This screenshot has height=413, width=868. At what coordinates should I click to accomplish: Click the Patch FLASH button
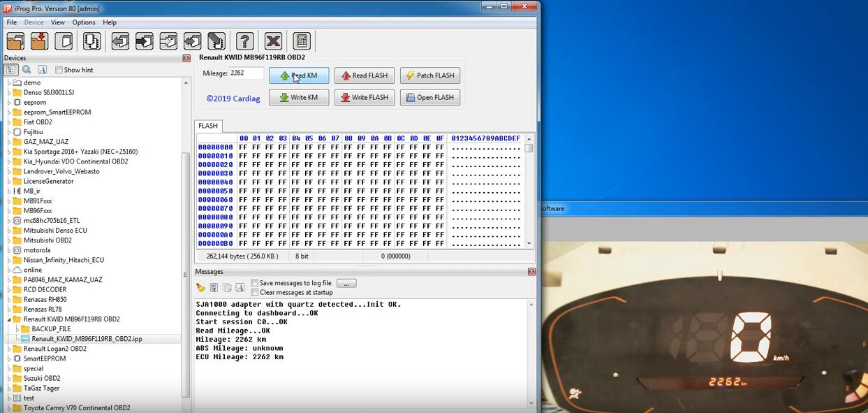point(430,75)
